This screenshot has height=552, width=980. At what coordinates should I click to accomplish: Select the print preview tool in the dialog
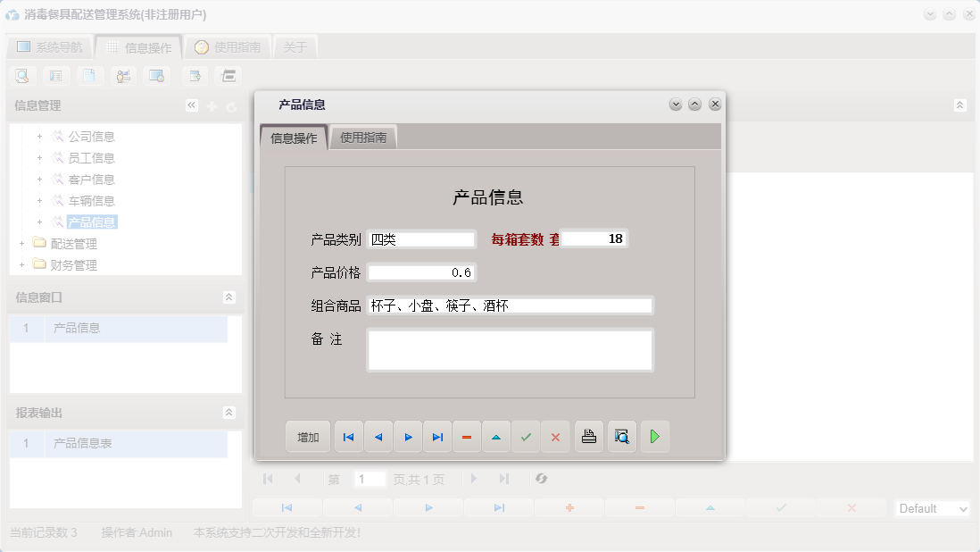[x=622, y=436]
